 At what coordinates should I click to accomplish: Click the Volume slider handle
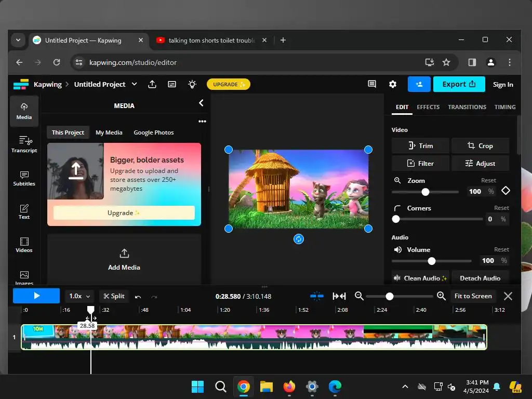tap(431, 261)
